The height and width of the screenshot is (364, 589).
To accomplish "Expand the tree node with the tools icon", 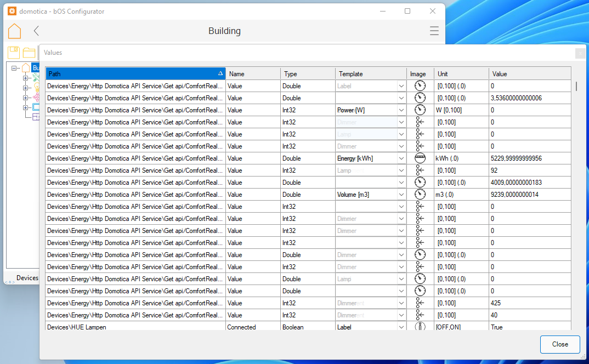I will (x=25, y=78).
